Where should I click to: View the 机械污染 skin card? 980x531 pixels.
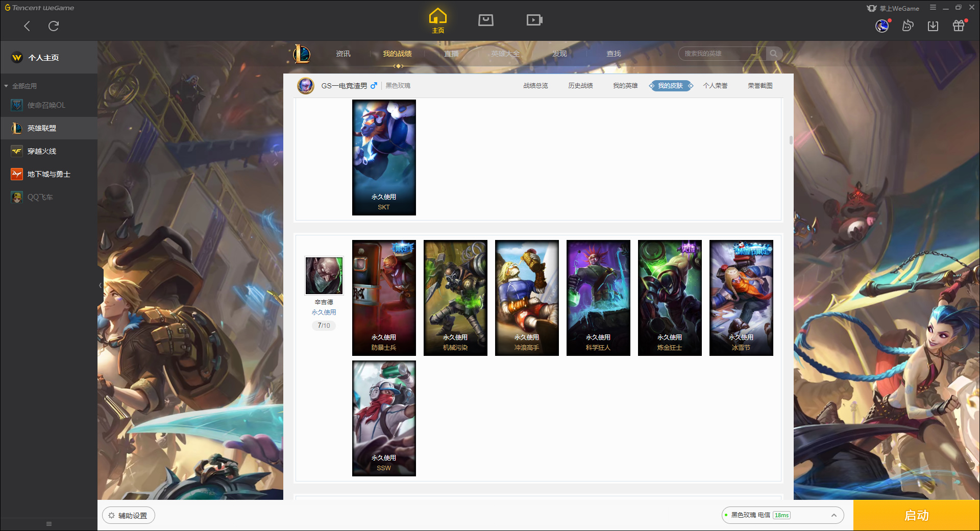pyautogui.click(x=455, y=298)
